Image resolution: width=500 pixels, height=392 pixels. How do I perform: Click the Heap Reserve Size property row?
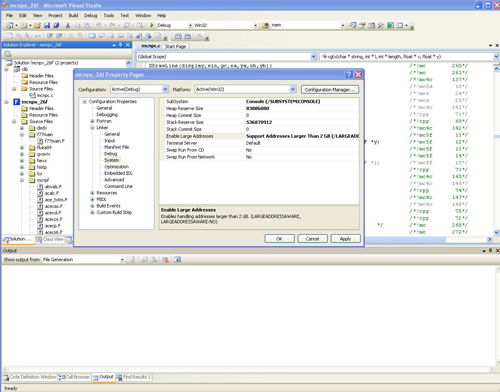click(x=259, y=108)
